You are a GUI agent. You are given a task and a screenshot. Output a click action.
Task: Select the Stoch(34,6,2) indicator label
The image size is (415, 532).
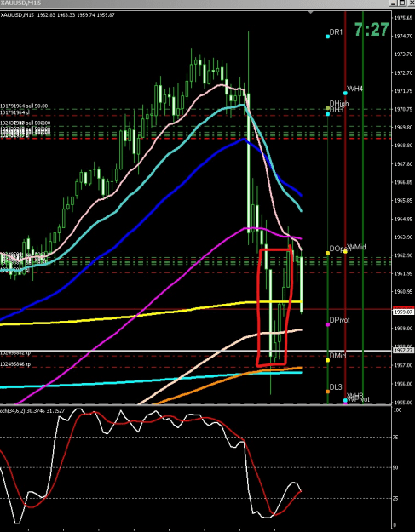(x=32, y=411)
